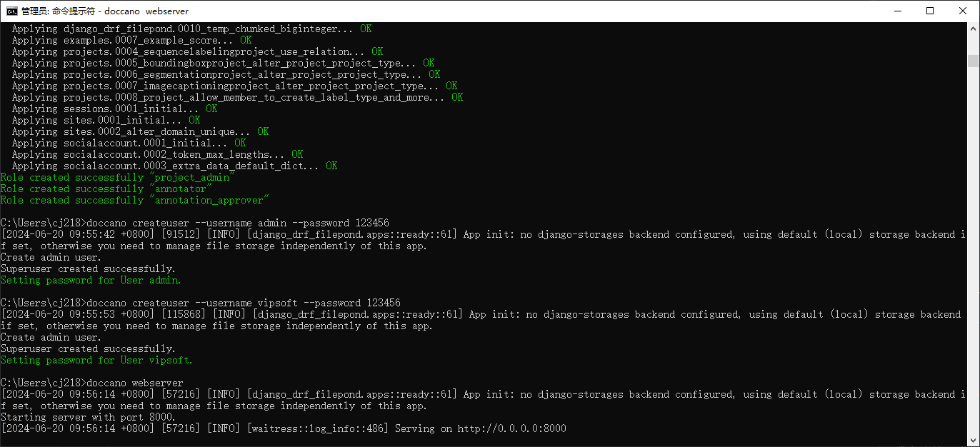
Task: Click the scrollbar up arrow
Action: point(973,29)
